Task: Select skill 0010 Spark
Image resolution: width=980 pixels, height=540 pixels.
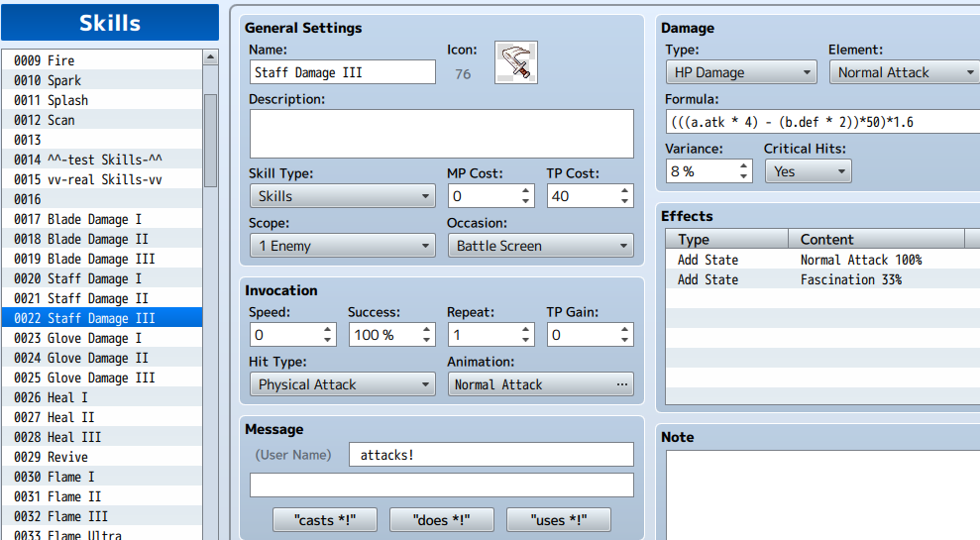Action: coord(102,80)
